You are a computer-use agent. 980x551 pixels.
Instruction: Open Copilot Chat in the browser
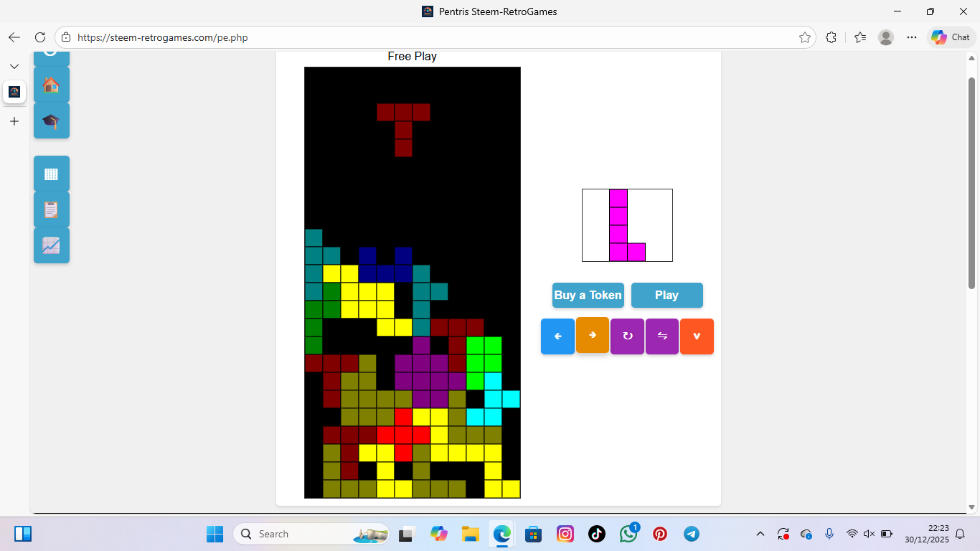(x=951, y=37)
